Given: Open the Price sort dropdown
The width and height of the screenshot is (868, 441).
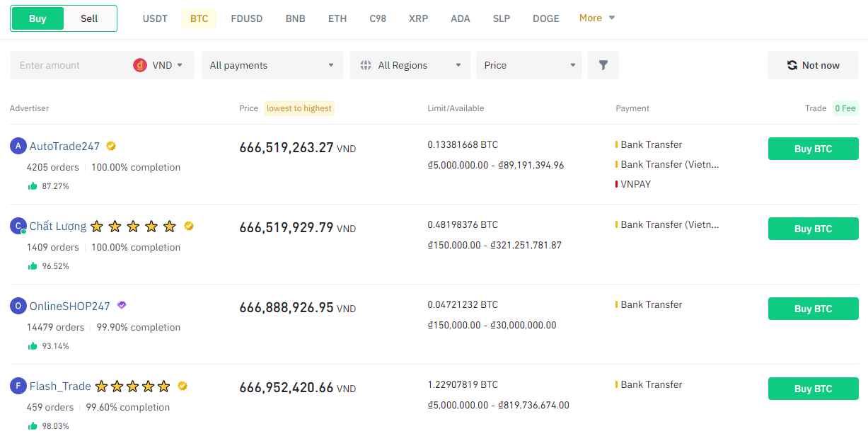Looking at the screenshot, I should 528,65.
